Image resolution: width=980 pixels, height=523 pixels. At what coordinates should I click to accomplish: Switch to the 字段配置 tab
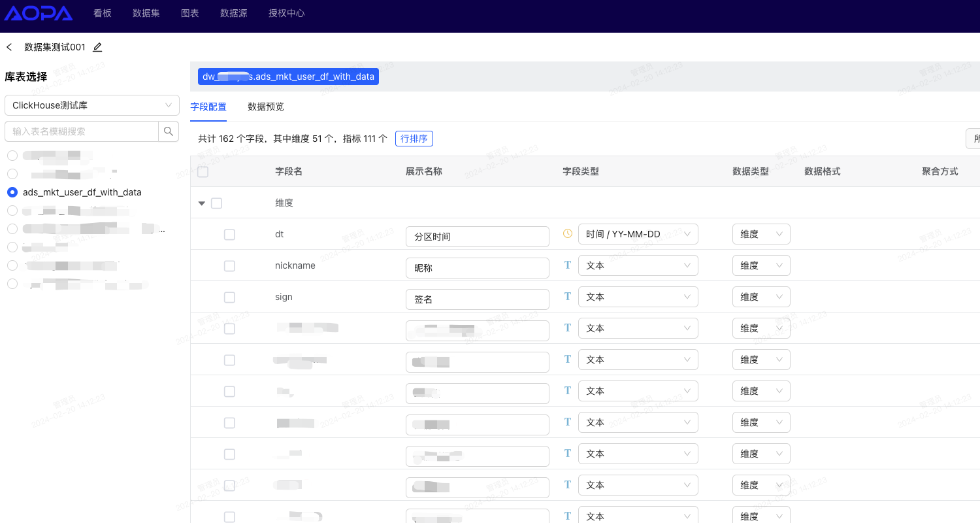[208, 107]
